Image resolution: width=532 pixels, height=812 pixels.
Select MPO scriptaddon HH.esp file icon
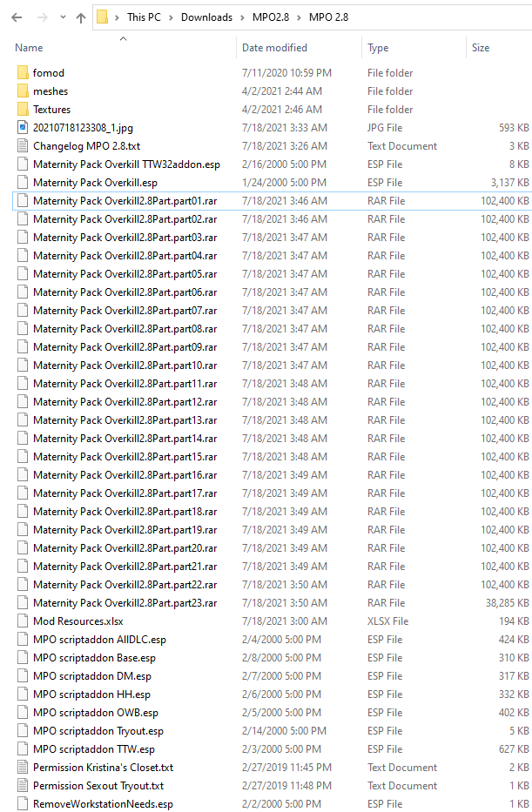[x=23, y=695]
